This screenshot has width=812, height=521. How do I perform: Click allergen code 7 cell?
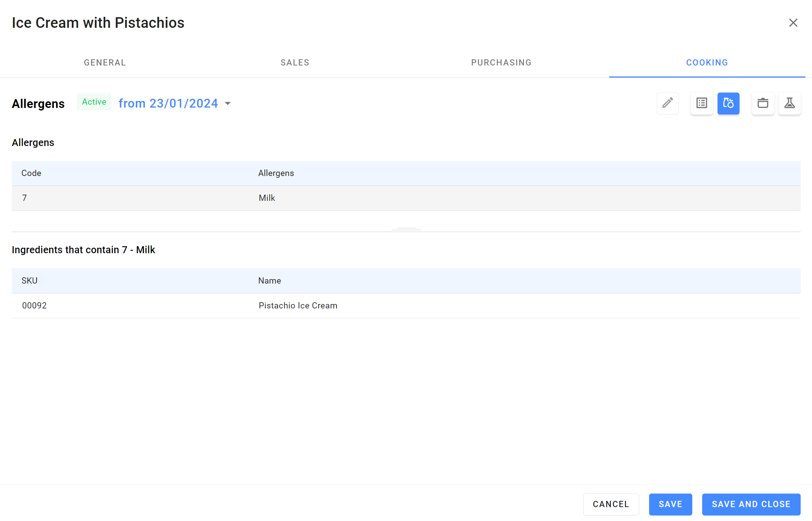click(x=25, y=198)
